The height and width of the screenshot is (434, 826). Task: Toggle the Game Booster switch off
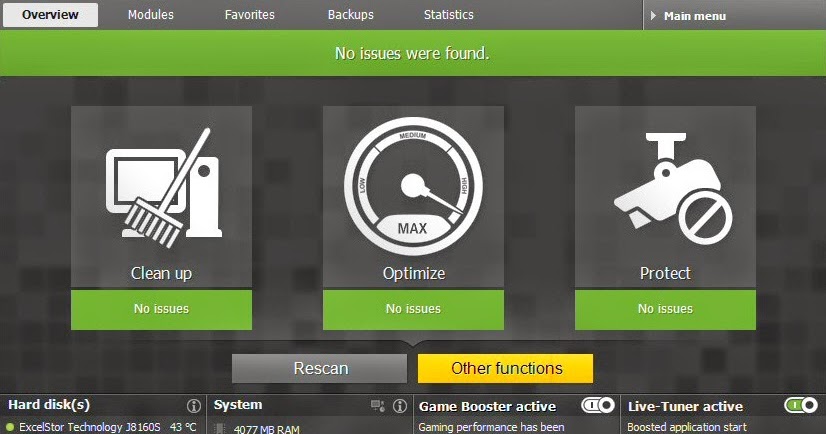tap(598, 405)
